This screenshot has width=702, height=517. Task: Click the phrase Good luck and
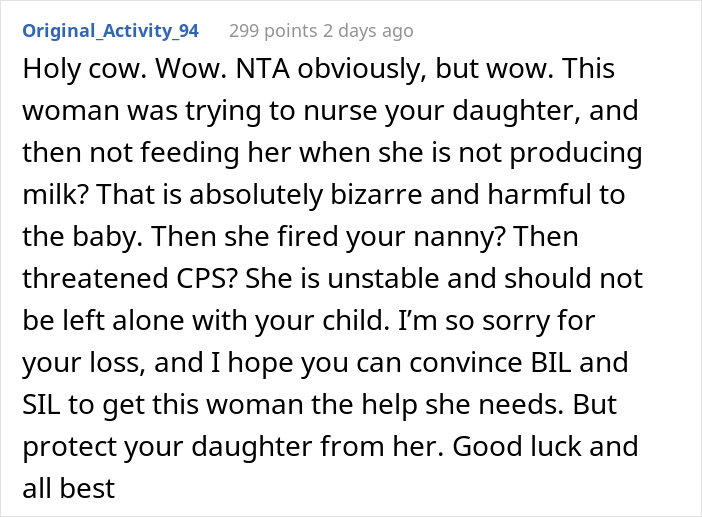pos(545,446)
